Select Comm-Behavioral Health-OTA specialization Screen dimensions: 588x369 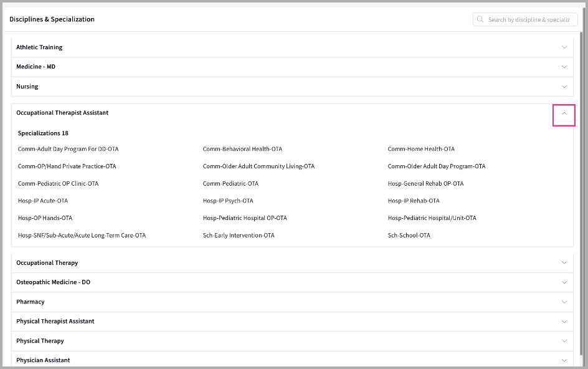pos(242,149)
